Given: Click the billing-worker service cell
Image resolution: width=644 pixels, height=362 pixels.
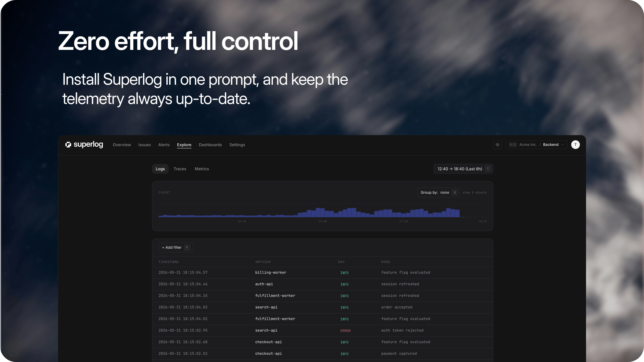Looking at the screenshot, I should click(271, 272).
